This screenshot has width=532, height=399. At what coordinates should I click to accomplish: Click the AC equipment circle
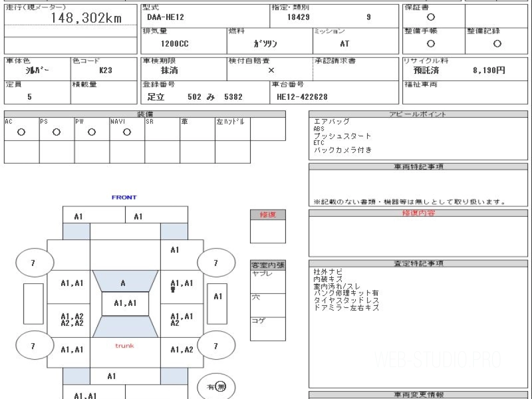pyautogui.click(x=21, y=132)
